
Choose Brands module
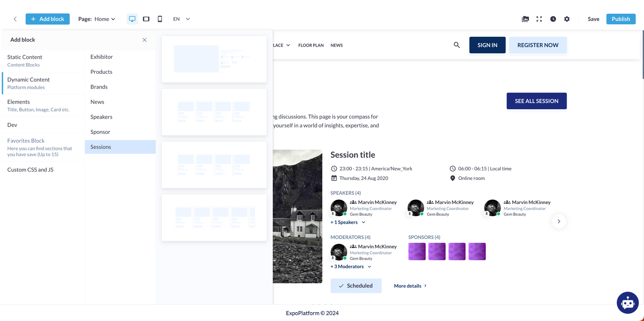[x=120, y=87]
